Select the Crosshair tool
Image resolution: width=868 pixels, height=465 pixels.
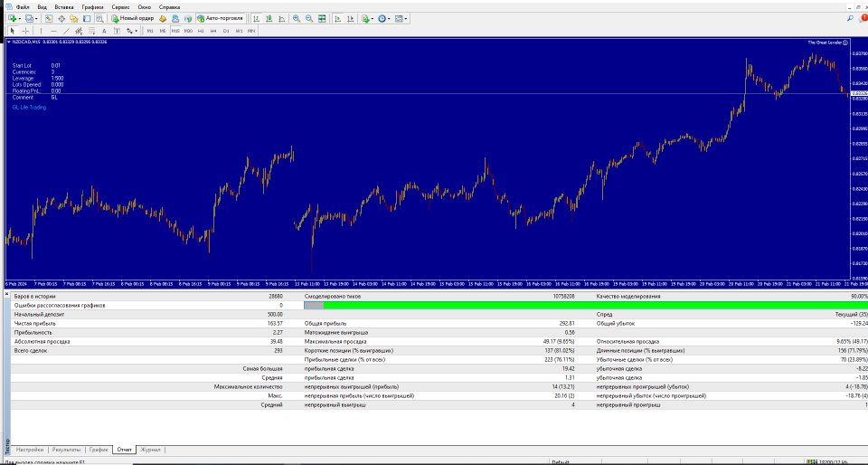click(x=25, y=31)
